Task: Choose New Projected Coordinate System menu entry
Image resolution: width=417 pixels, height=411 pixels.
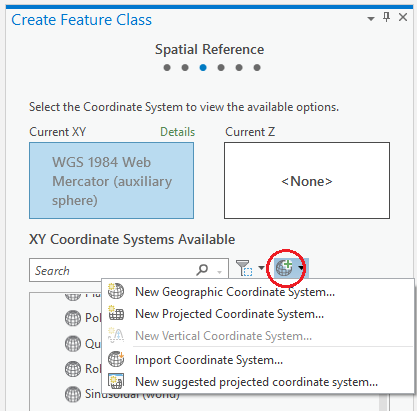Action: [229, 314]
